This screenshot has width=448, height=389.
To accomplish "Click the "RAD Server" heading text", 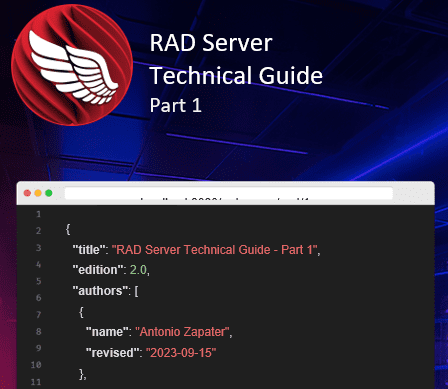I will coord(211,43).
